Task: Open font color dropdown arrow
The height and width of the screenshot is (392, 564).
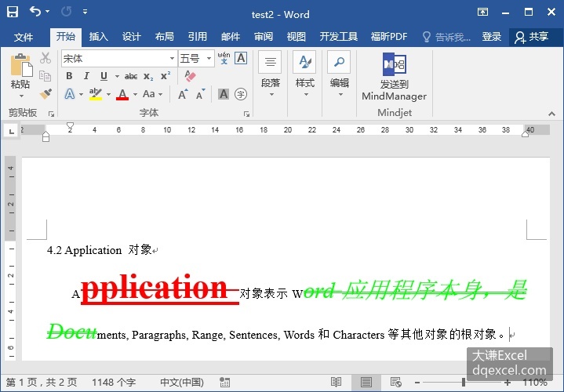Action: [135, 95]
